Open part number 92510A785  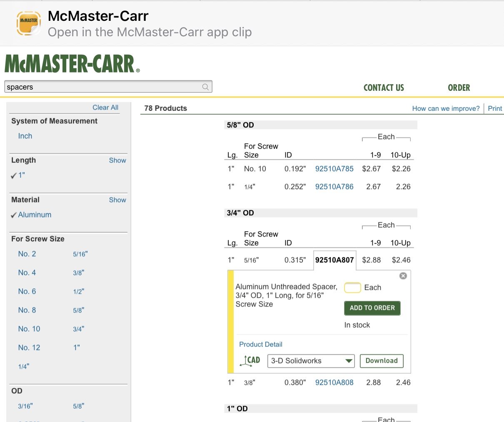(x=334, y=169)
